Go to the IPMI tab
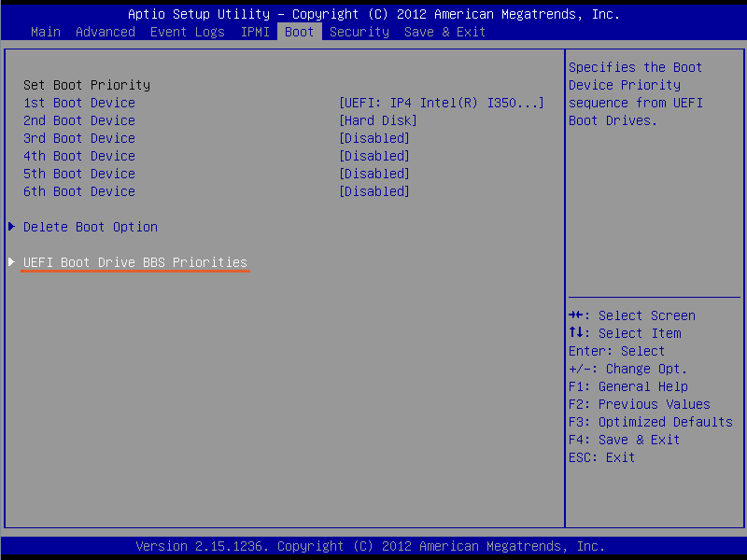The width and height of the screenshot is (747, 560). click(255, 32)
